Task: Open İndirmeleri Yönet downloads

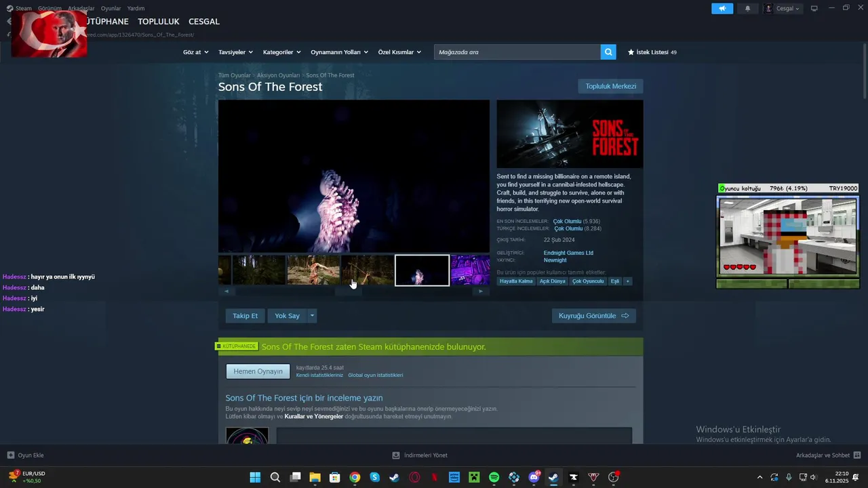Action: click(420, 455)
